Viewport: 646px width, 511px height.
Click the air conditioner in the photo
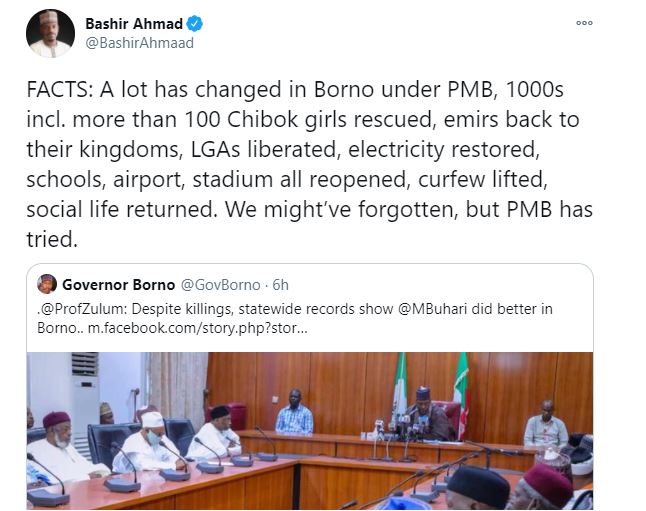pyautogui.click(x=84, y=392)
